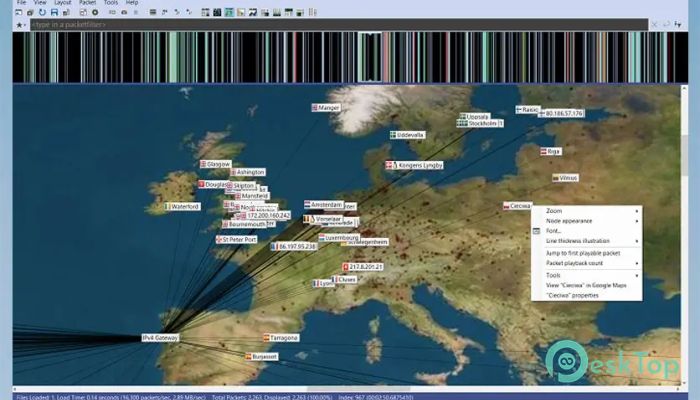Click the Manger node in Norway
The height and width of the screenshot is (400, 700).
(326, 108)
